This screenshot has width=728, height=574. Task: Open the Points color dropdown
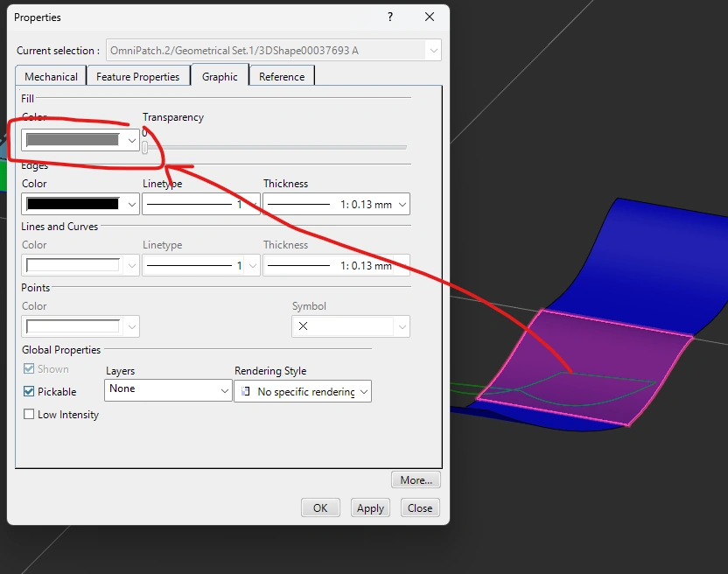[x=80, y=326]
